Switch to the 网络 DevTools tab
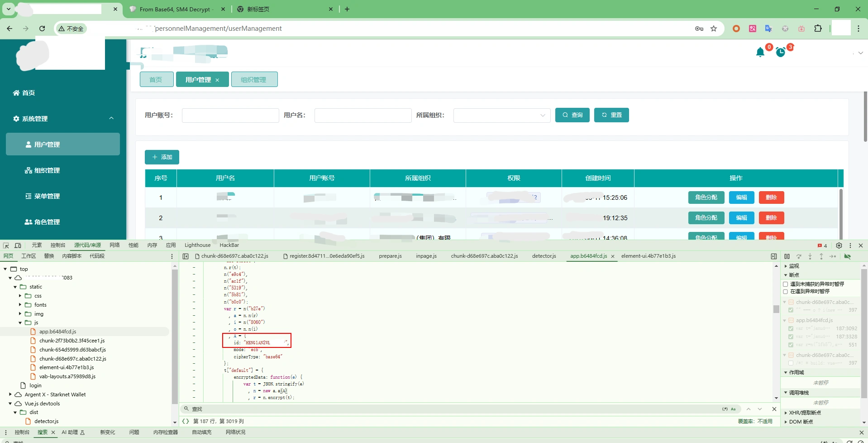Image resolution: width=868 pixels, height=443 pixels. click(x=114, y=245)
